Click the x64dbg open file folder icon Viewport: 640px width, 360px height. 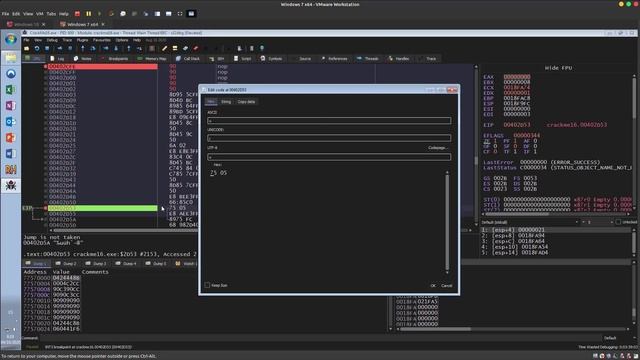click(x=27, y=49)
